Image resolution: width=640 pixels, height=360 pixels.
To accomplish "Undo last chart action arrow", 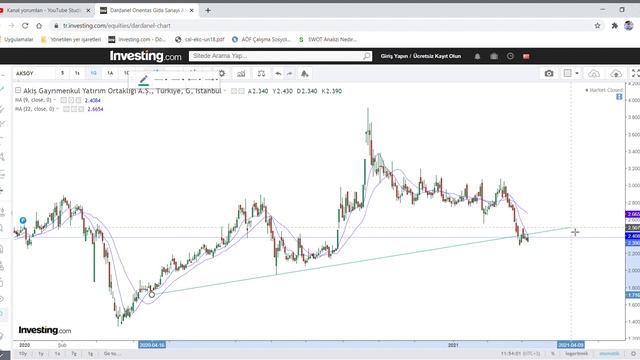I will click(x=278, y=73).
